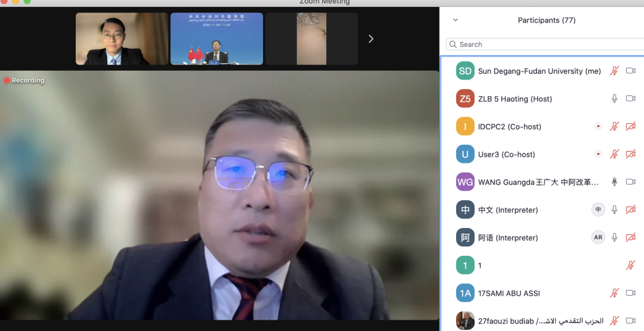Click video camera icon for ZLB 5 Haoting
The image size is (644, 331).
click(x=630, y=99)
